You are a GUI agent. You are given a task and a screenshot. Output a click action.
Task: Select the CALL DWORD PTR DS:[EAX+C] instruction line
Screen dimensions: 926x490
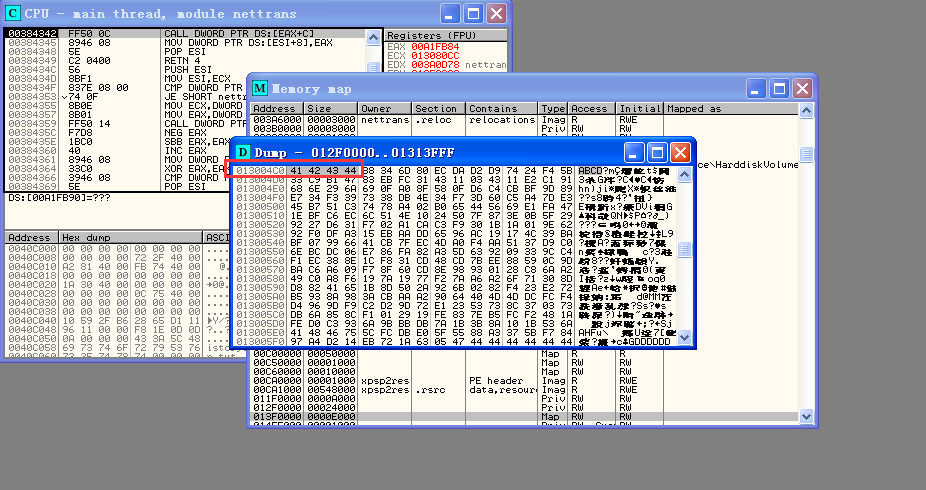pyautogui.click(x=185, y=34)
